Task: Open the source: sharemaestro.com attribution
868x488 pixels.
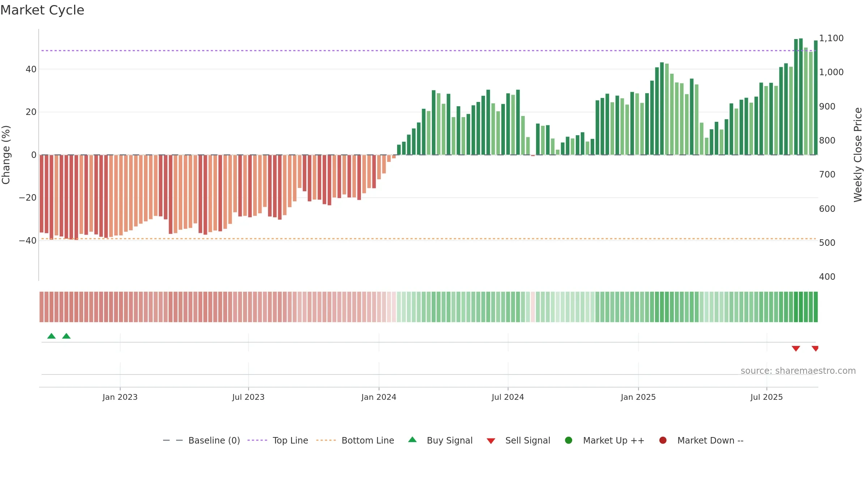Action: 798,371
